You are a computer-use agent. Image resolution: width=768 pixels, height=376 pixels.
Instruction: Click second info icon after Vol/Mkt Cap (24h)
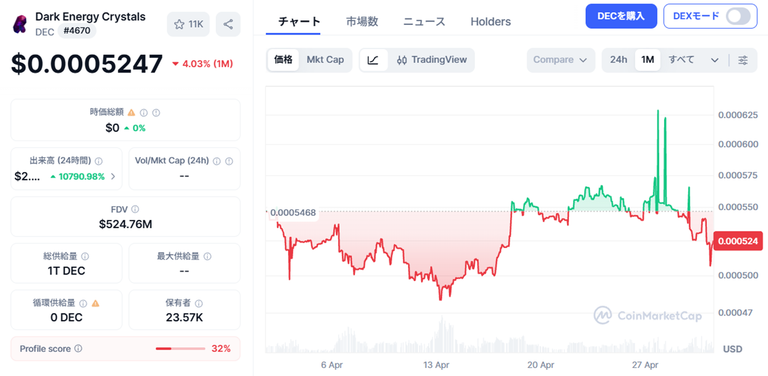click(229, 161)
